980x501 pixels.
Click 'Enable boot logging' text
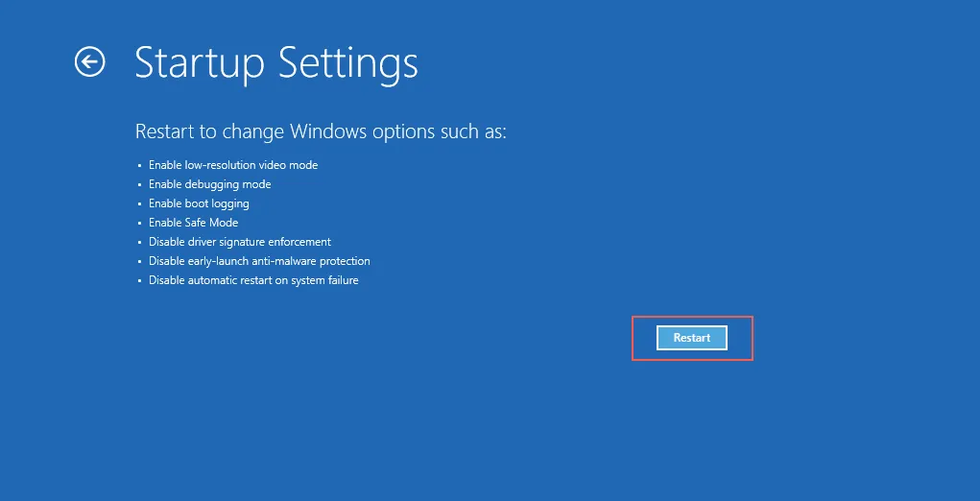[x=199, y=203]
